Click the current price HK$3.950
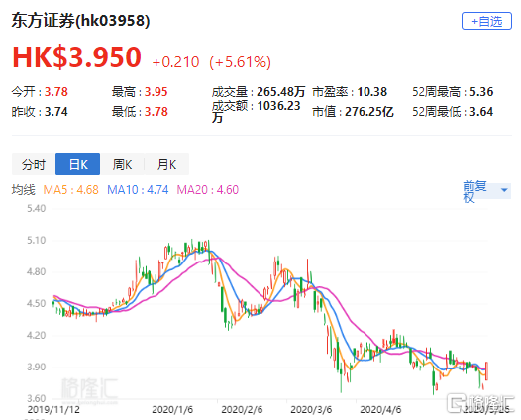Image resolution: width=521 pixels, height=420 pixels. (76, 57)
